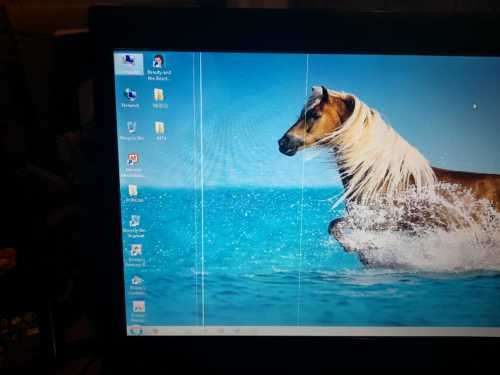Open the Network desktop icon
The image size is (500, 375).
click(x=130, y=98)
